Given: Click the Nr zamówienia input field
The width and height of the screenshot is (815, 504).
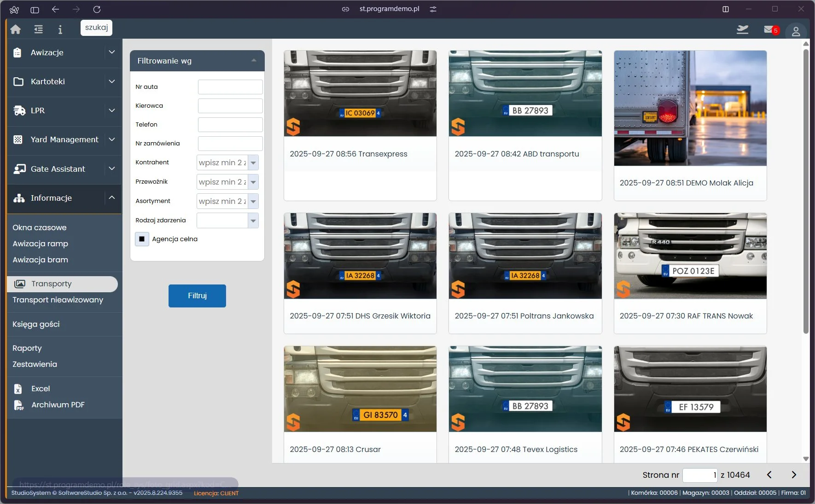Looking at the screenshot, I should point(230,144).
